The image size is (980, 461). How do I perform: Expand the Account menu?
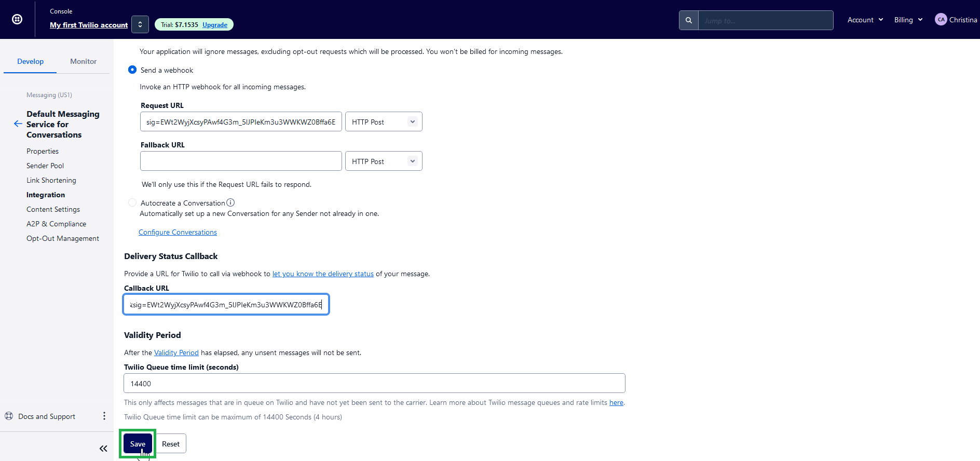pyautogui.click(x=865, y=20)
